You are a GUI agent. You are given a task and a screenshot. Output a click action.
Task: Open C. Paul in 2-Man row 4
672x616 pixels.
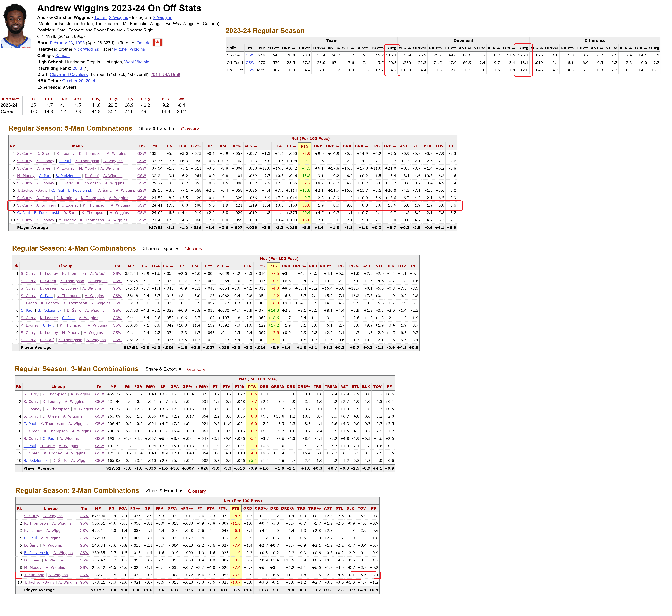(30, 538)
